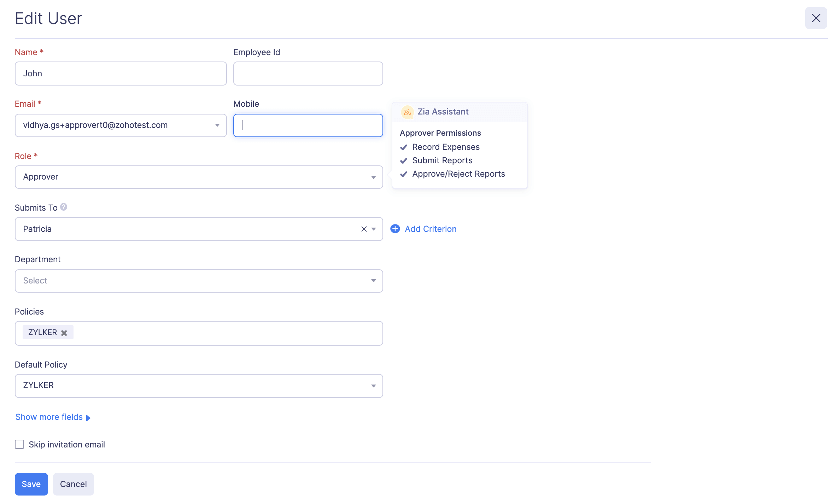The height and width of the screenshot is (504, 837).
Task: Remove the ZYLKER policy tag
Action: [x=64, y=333]
